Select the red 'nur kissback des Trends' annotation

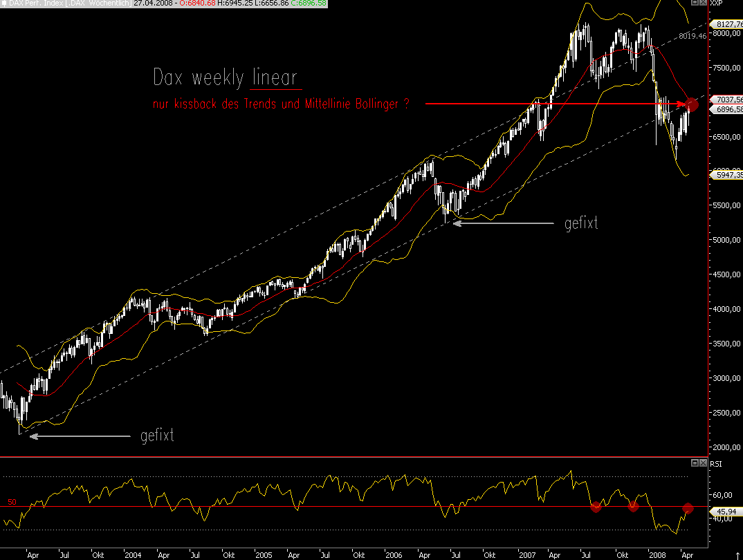tap(281, 104)
